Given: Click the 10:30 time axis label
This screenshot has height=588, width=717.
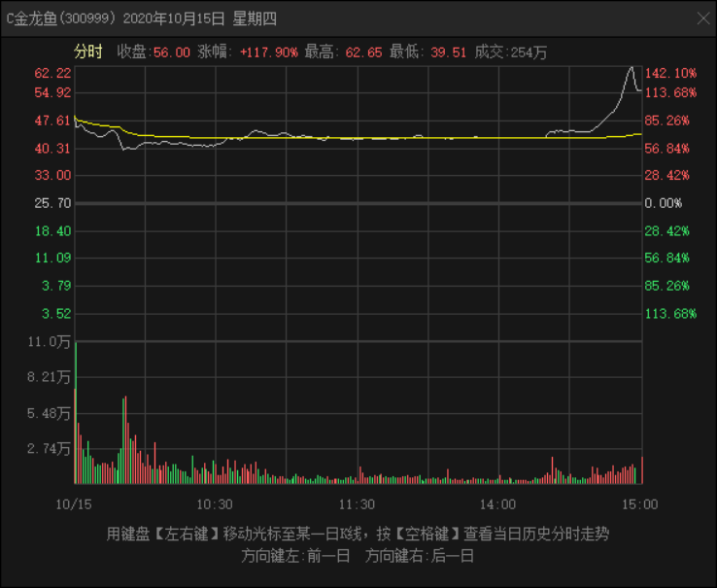Looking at the screenshot, I should [215, 504].
